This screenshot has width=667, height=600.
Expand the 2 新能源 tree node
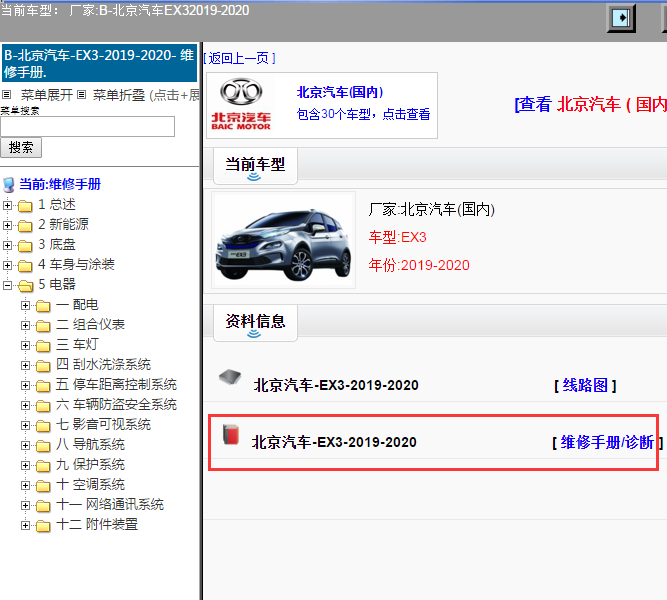[x=7, y=226]
